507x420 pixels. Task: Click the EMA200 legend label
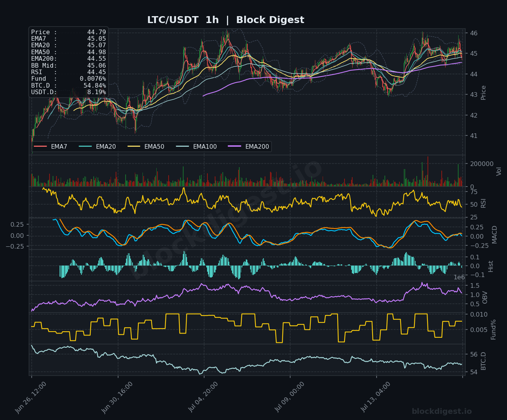(257, 146)
